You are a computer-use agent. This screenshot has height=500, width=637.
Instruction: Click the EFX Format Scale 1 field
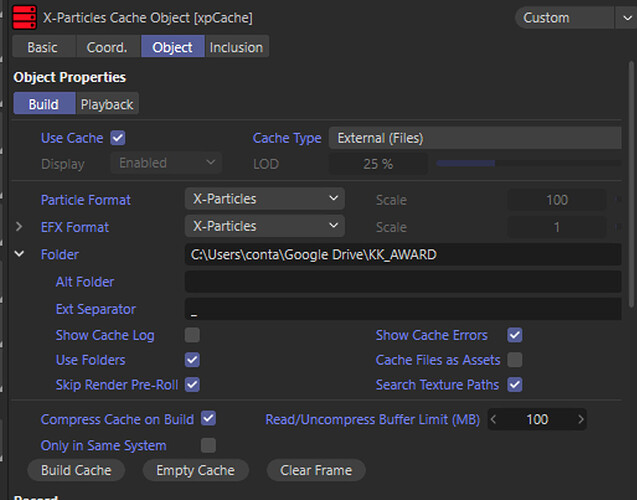(557, 227)
